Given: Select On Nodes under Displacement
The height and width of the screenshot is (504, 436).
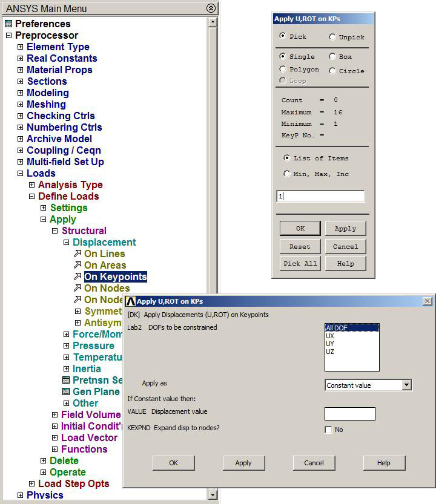Looking at the screenshot, I should tap(107, 289).
